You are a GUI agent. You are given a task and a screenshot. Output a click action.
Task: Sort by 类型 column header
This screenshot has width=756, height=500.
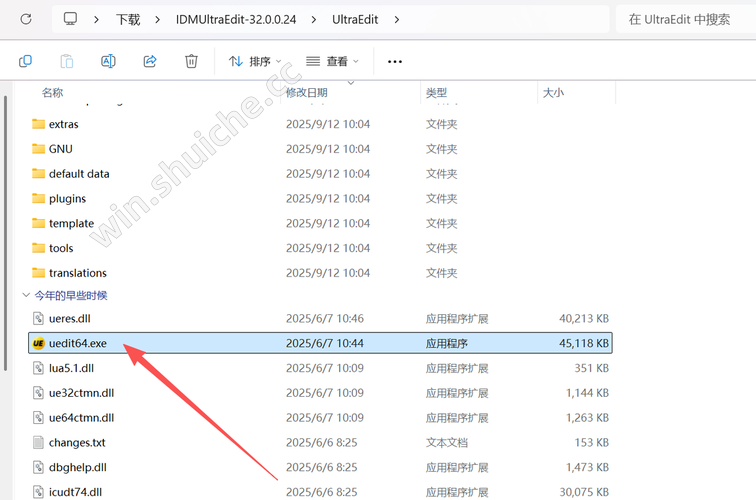(x=436, y=93)
